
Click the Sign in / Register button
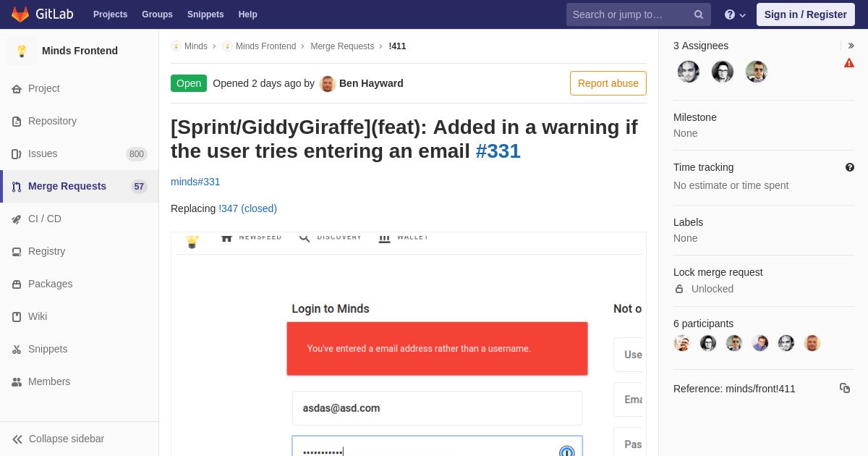click(x=805, y=14)
